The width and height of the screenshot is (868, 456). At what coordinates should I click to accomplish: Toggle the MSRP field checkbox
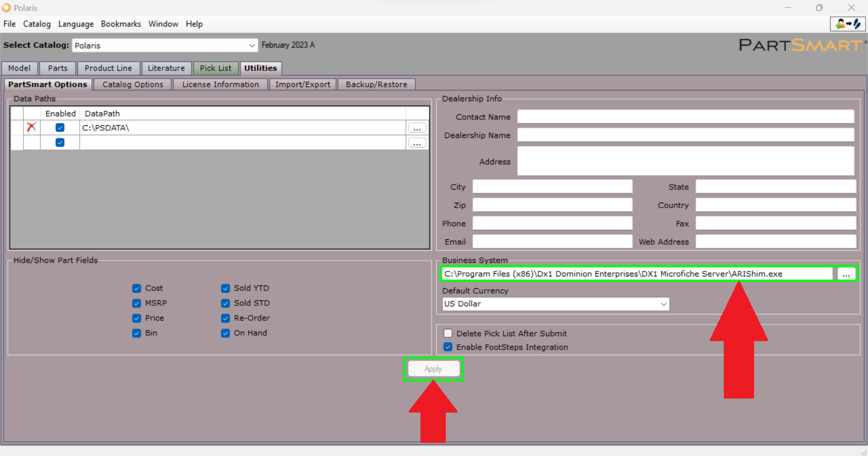pyautogui.click(x=137, y=303)
